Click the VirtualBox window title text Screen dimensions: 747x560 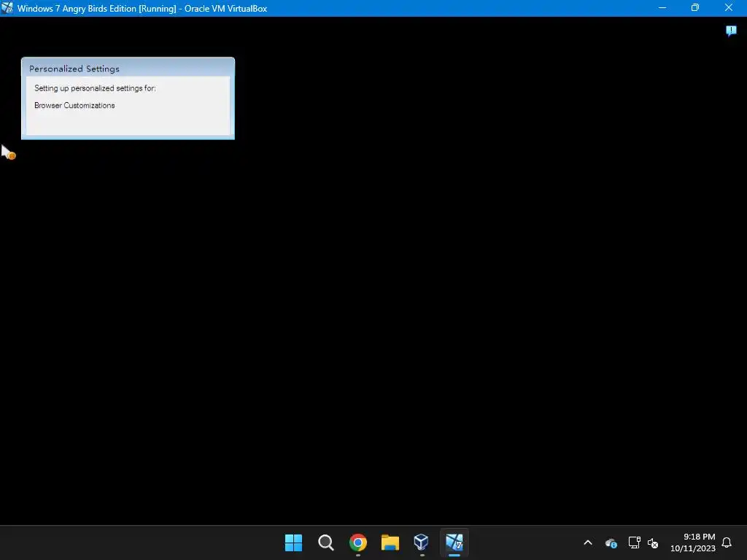tap(142, 9)
